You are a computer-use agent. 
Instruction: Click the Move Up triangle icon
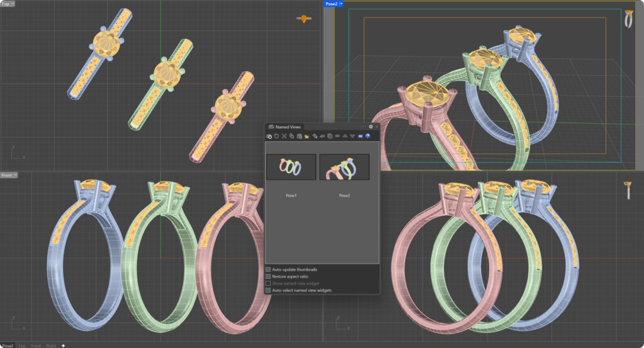tap(345, 136)
